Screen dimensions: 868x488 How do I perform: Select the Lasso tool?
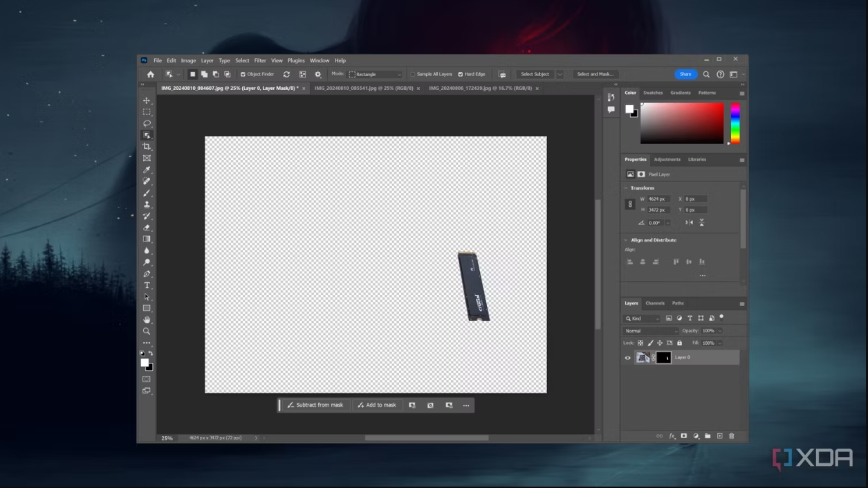[147, 123]
